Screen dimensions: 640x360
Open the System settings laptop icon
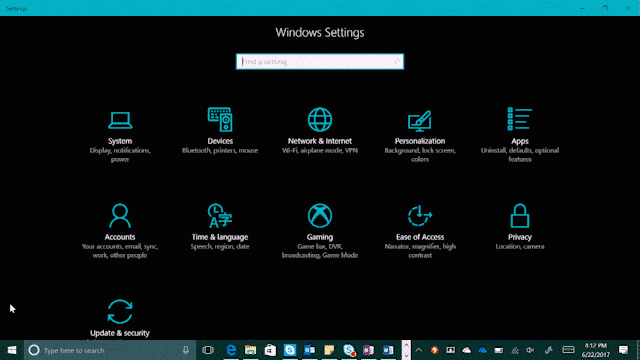tap(120, 120)
